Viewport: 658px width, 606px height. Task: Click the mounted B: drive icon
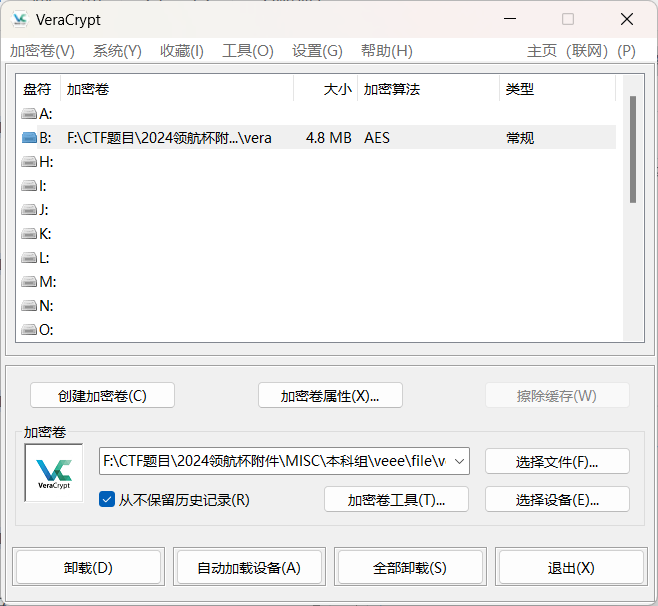[x=29, y=138]
